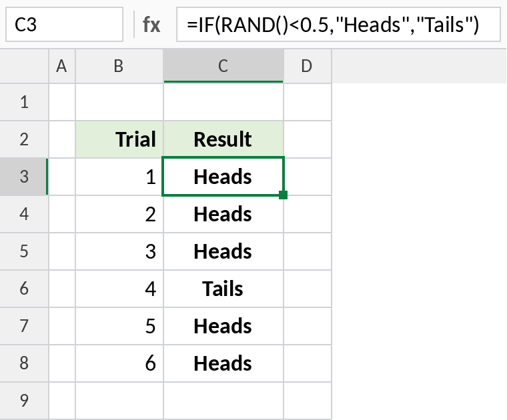This screenshot has width=507, height=420.
Task: Click the Heads result in row 5
Action: pos(223,251)
